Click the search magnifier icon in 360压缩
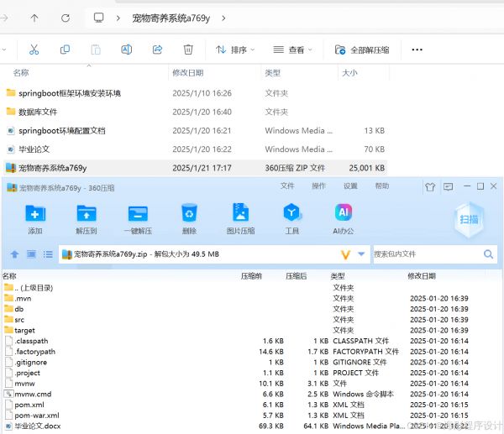 (x=488, y=254)
